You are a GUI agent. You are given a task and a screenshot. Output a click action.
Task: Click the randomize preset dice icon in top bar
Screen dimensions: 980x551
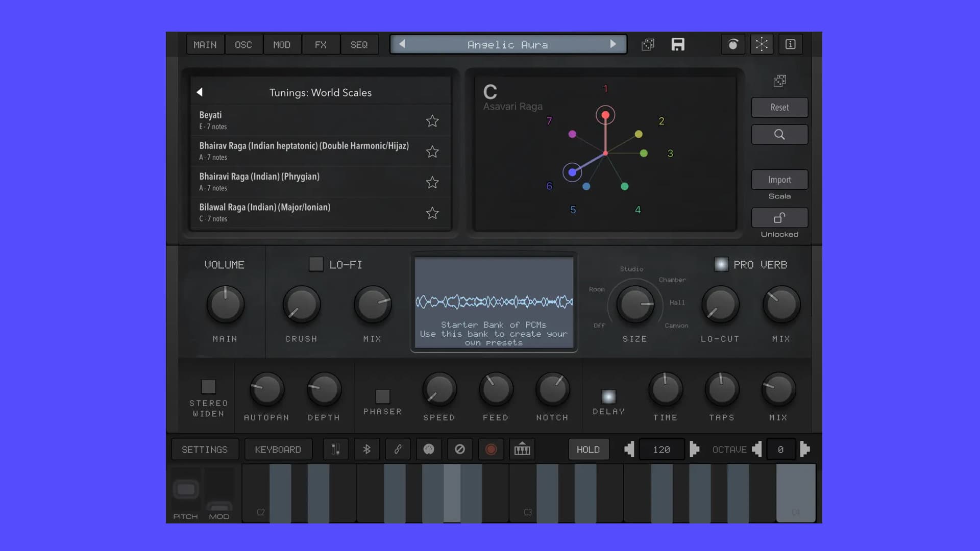coord(648,44)
